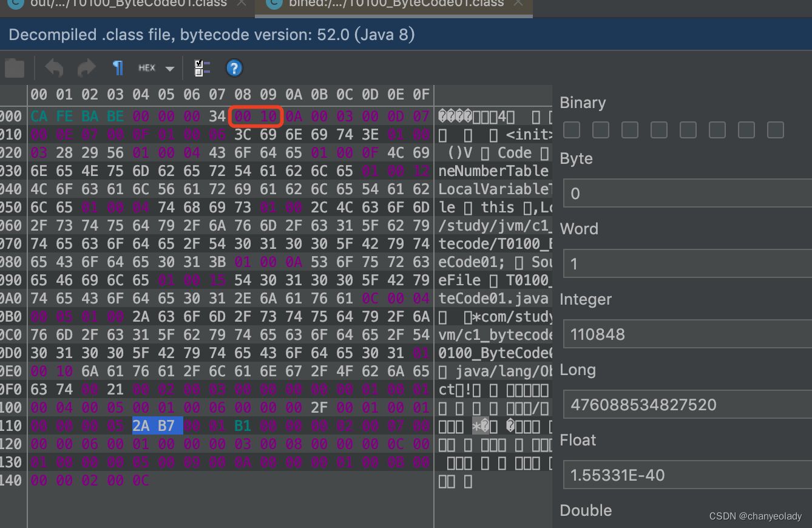Viewport: 812px width, 528px height.
Task: Click the Redo toolbar icon
Action: pos(85,68)
